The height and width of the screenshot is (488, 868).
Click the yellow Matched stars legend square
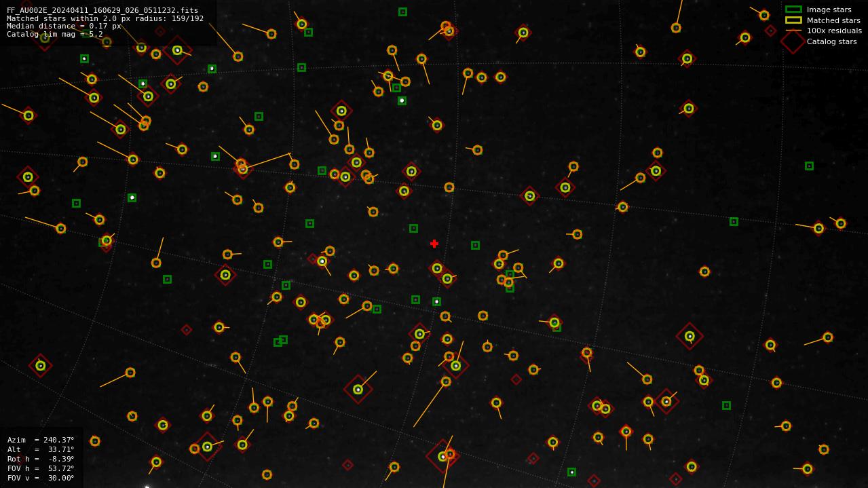[x=793, y=20]
